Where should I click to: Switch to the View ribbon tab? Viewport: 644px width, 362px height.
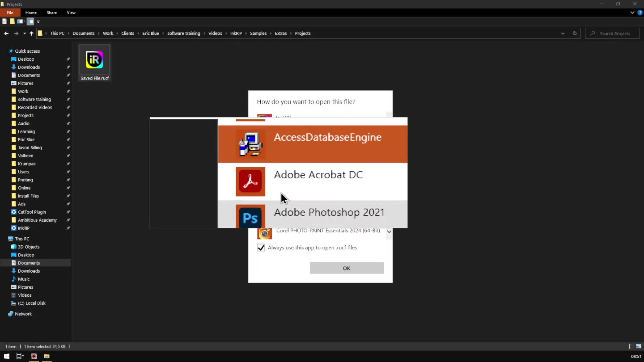(x=71, y=13)
